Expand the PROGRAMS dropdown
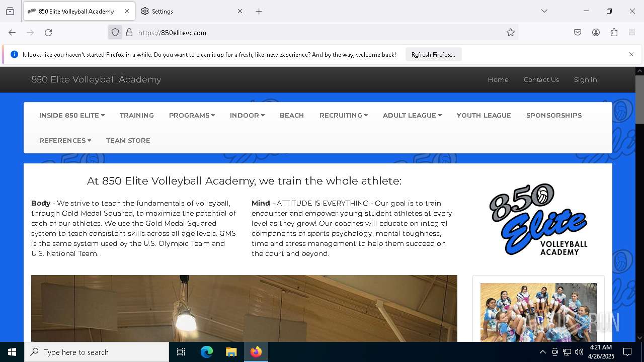Image resolution: width=644 pixels, height=362 pixels. [192, 115]
